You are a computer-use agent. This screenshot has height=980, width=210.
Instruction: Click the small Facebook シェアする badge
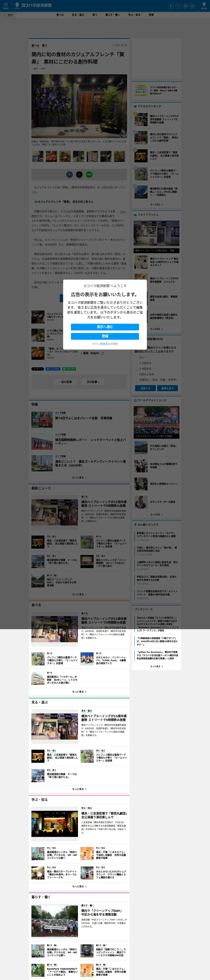coord(53,369)
